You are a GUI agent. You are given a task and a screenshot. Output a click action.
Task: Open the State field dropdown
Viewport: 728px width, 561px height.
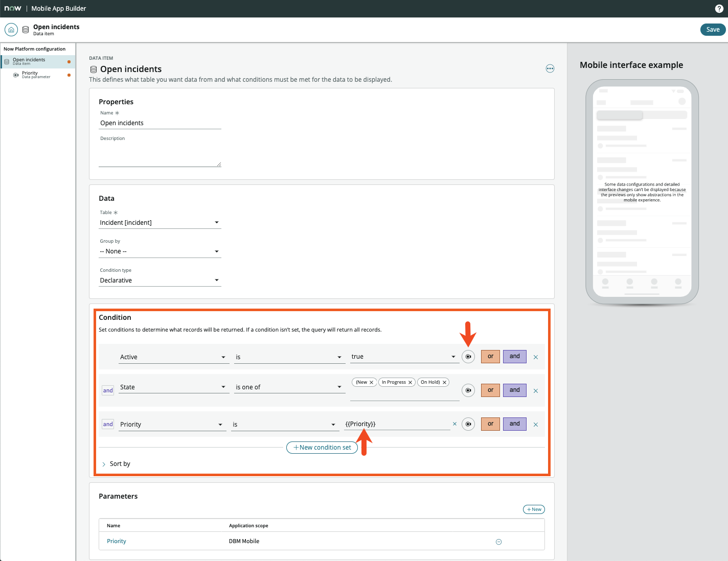click(173, 387)
